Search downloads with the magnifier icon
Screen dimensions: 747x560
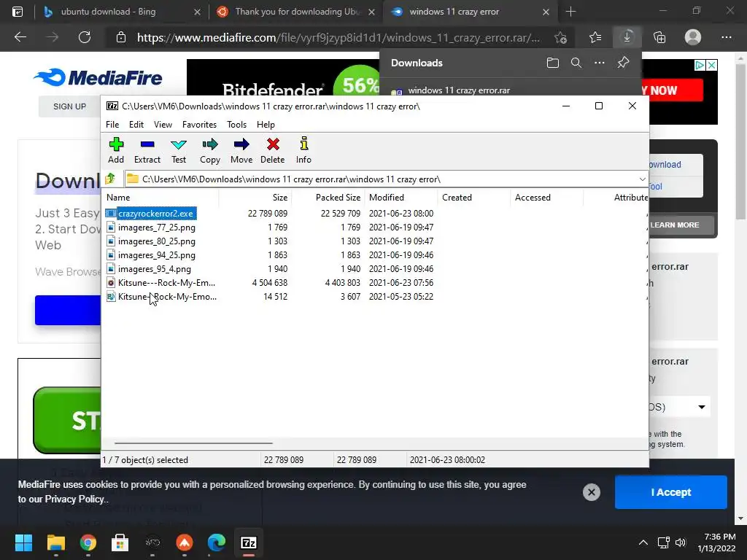pyautogui.click(x=576, y=63)
